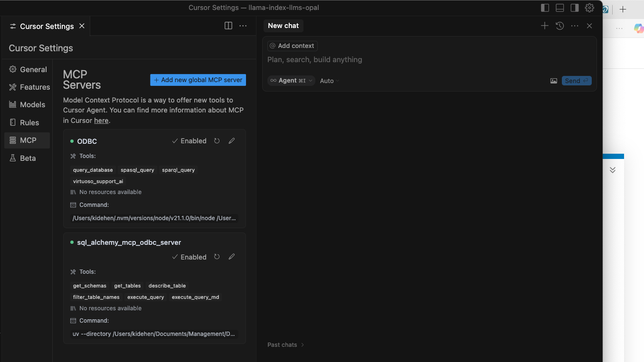Edit the sql_alchemy_mcp_odbc_server configuration
Screen dimensions: 644x362
coord(232,257)
